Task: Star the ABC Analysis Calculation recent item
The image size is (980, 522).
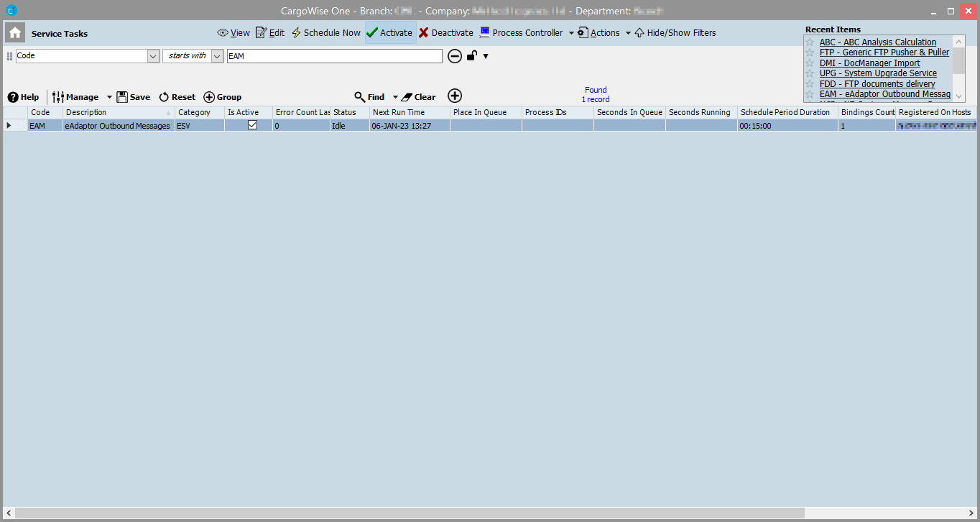Action: 810,42
